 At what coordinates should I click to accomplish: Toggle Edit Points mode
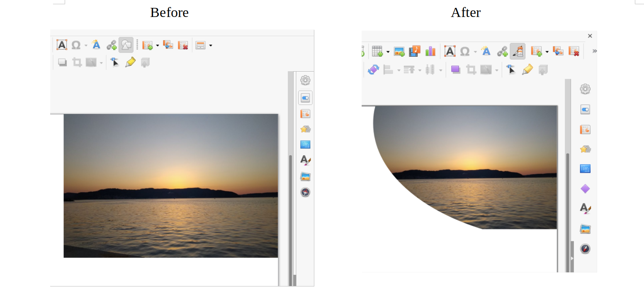tap(510, 70)
